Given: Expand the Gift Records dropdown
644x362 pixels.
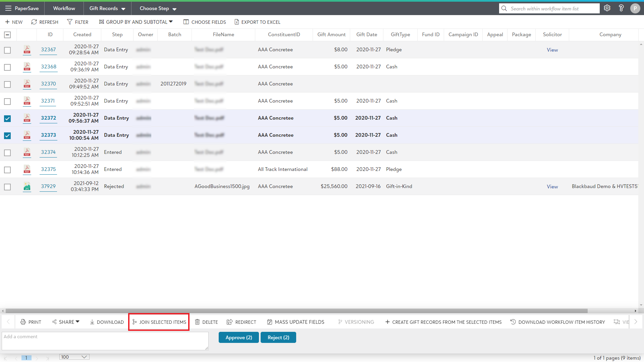Looking at the screenshot, I should coord(107,8).
